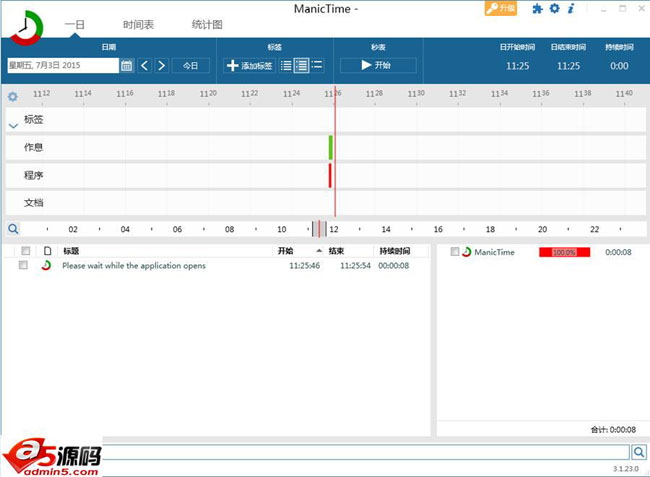Screen dimensions: 650x477
Task: Select ManicTime entry in summary panel
Action: (494, 252)
